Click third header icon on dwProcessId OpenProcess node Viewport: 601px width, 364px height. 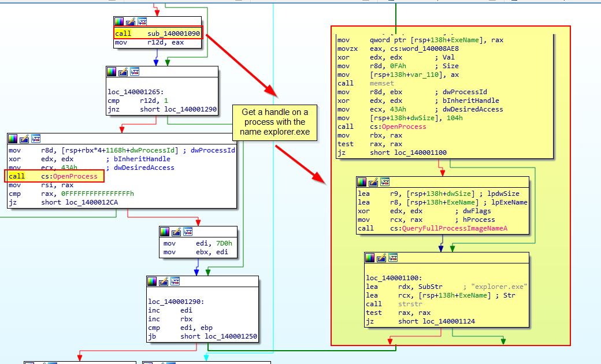pos(36,139)
